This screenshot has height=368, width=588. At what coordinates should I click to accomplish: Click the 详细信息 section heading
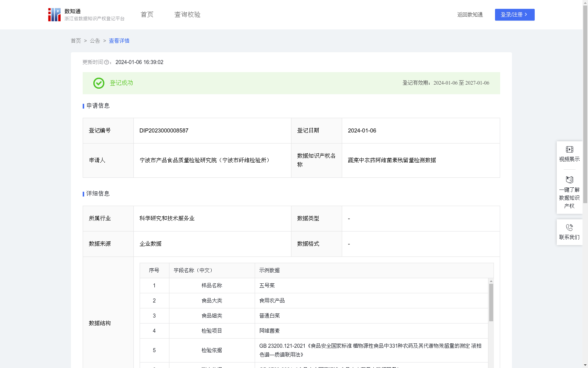click(x=98, y=194)
